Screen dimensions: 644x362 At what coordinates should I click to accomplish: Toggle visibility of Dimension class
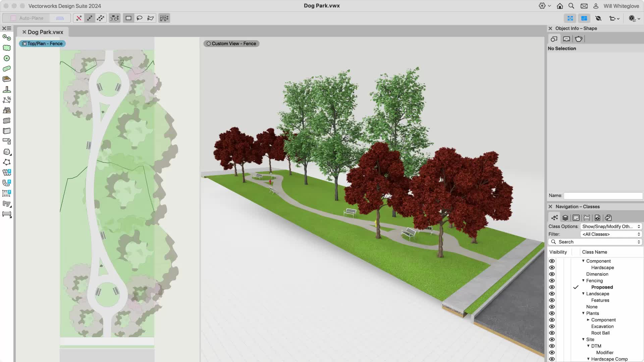pos(552,274)
